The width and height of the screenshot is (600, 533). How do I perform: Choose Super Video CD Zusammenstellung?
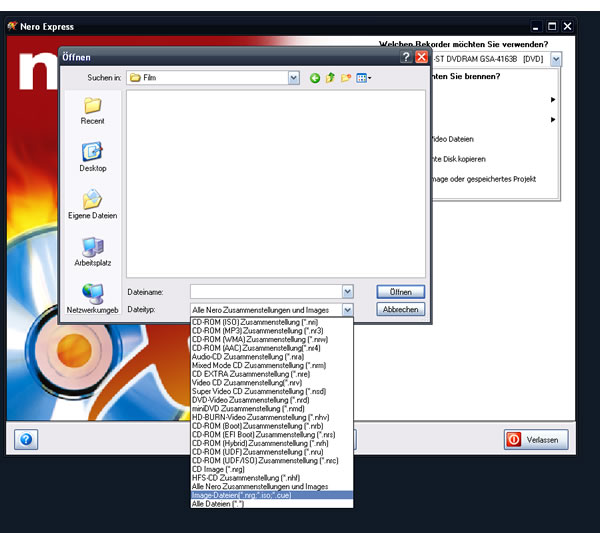pyautogui.click(x=272, y=391)
